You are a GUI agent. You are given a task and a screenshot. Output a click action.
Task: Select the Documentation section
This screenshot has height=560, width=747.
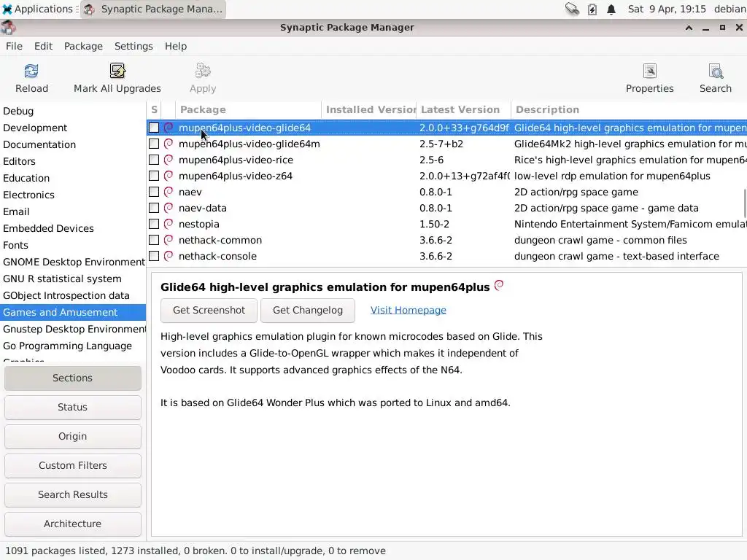coord(73,145)
